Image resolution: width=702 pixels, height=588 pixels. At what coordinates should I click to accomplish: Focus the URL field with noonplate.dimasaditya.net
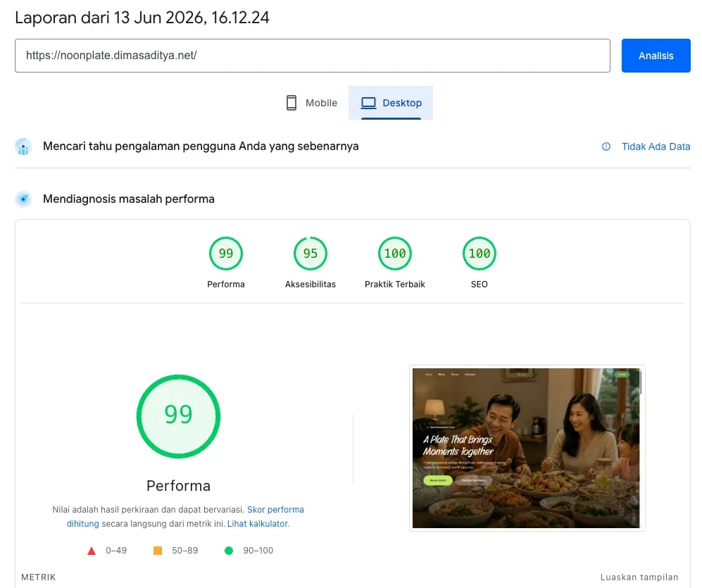pos(312,56)
